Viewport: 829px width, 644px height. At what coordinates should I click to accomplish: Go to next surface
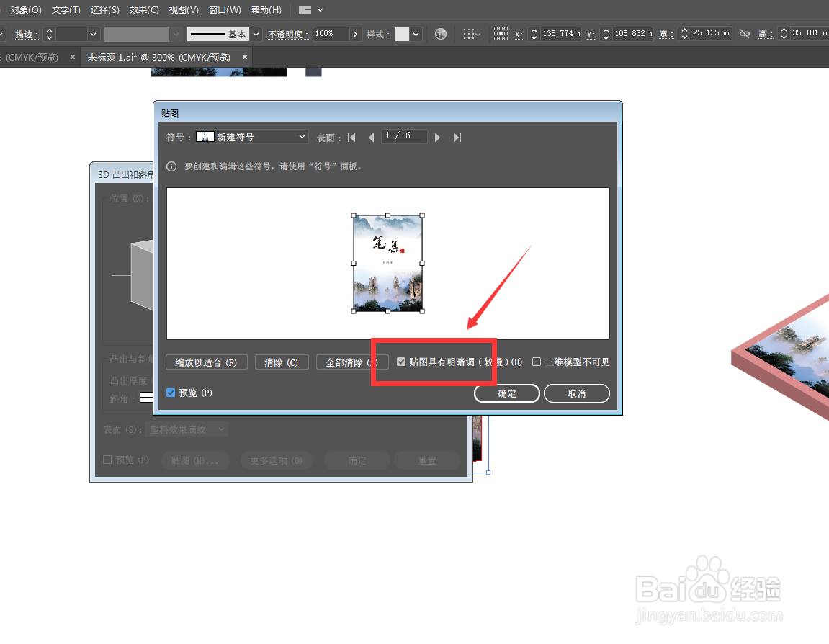[437, 138]
